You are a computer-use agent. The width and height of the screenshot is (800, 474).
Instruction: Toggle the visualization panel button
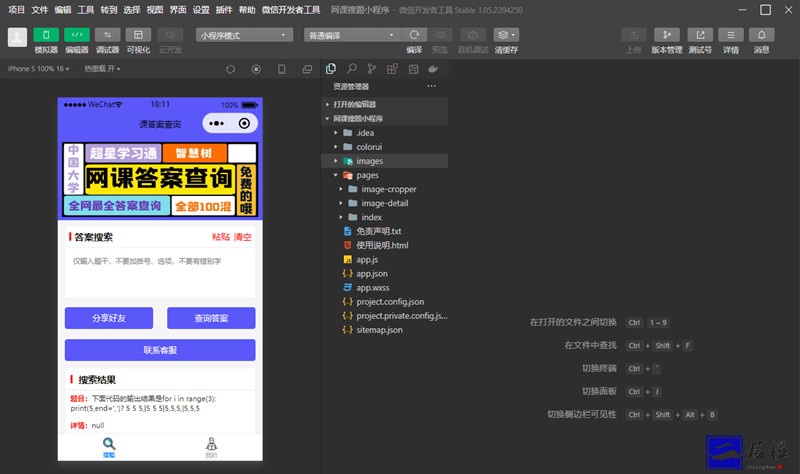pos(138,35)
